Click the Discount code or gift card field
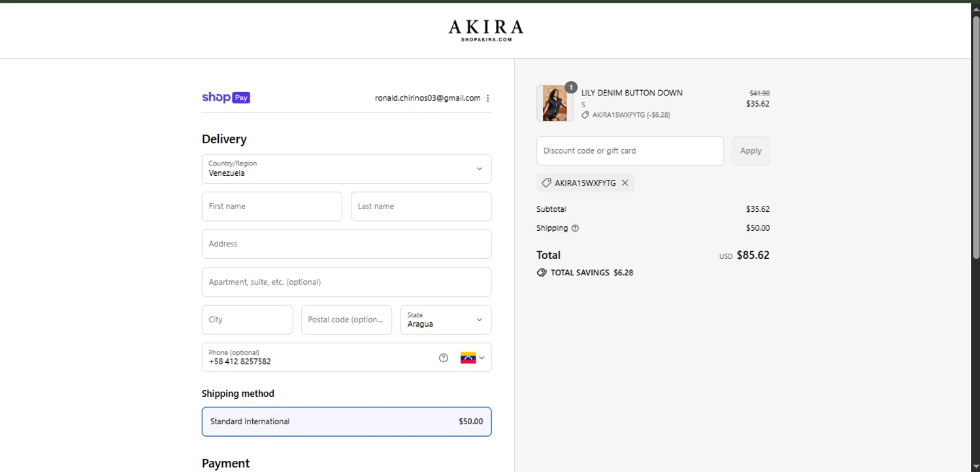The width and height of the screenshot is (980, 472). [x=630, y=151]
